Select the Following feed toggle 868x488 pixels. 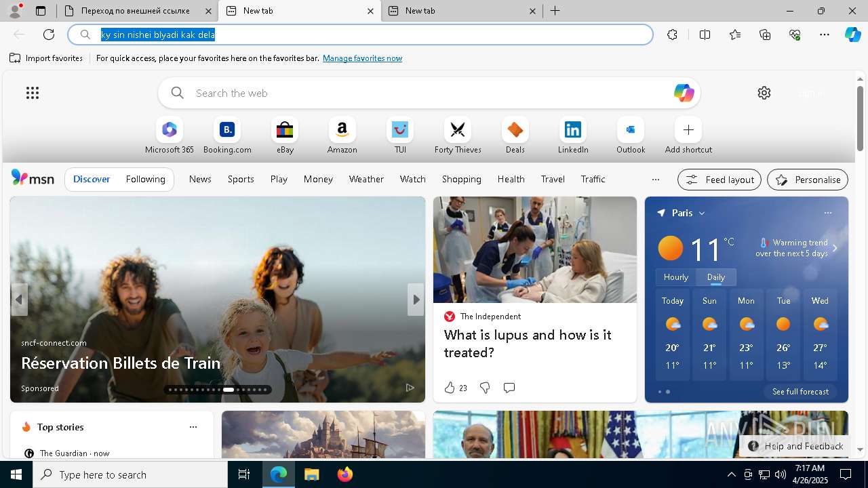(x=145, y=179)
